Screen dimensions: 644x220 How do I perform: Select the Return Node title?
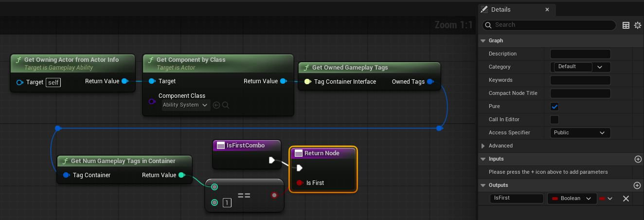[x=322, y=153]
